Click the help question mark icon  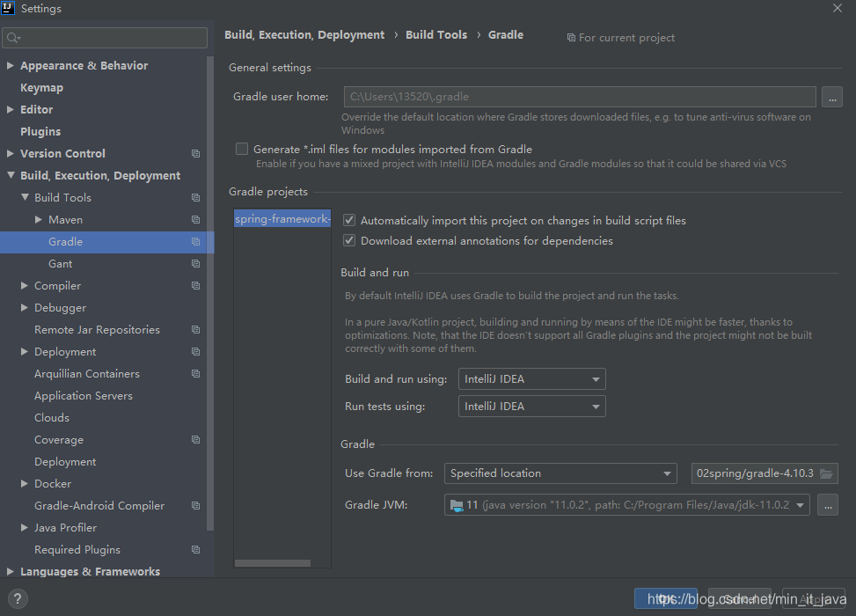pyautogui.click(x=18, y=598)
